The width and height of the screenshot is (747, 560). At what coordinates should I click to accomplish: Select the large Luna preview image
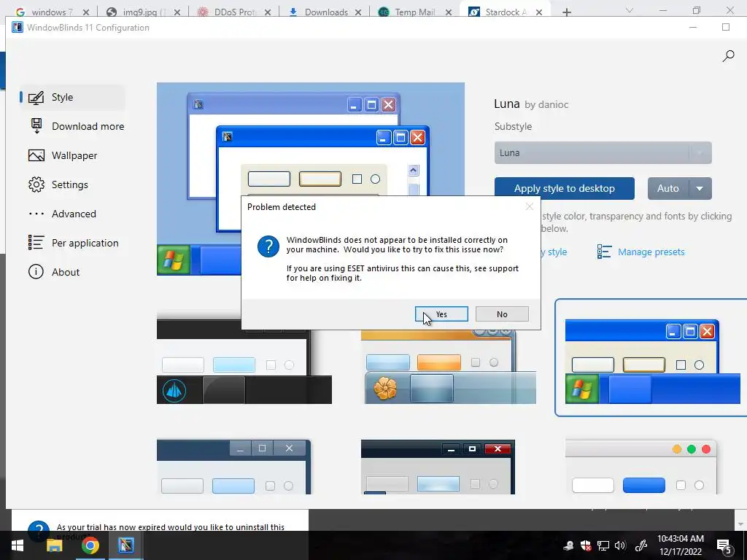click(311, 179)
